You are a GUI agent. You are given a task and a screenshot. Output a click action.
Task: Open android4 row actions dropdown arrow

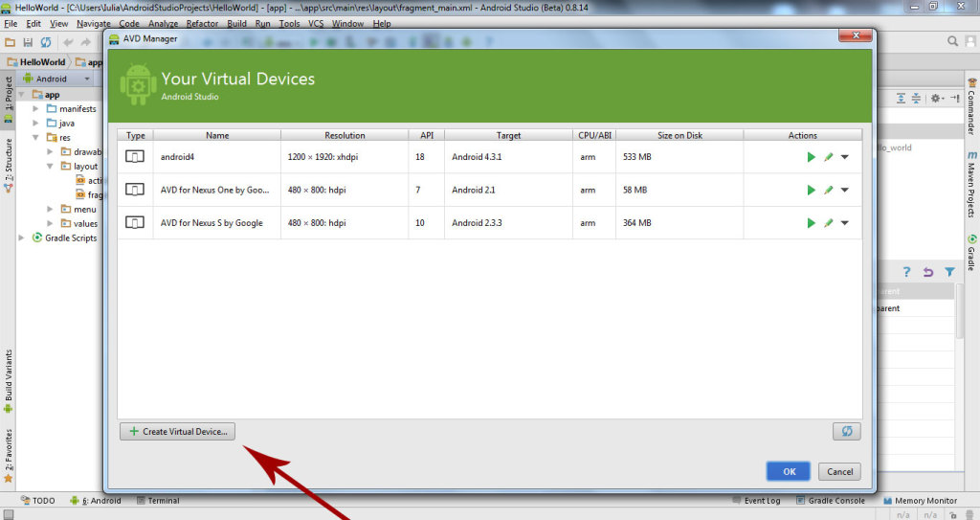tap(844, 157)
